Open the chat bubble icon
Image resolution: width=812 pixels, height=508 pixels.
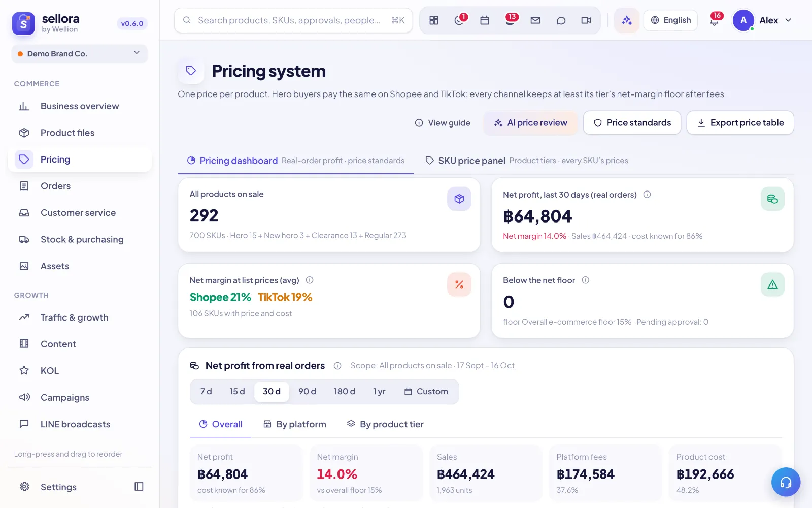561,20
